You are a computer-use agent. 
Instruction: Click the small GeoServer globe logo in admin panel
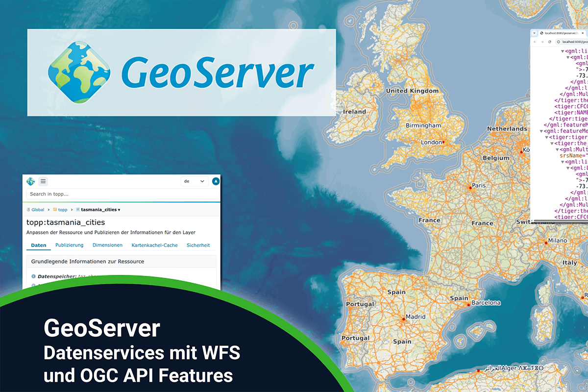(x=30, y=181)
